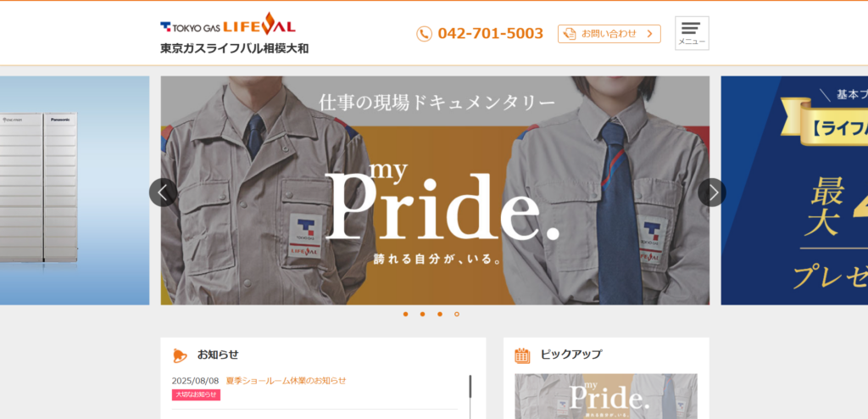The image size is (868, 419).
Task: Open the hamburger メニュー button
Action: [692, 33]
